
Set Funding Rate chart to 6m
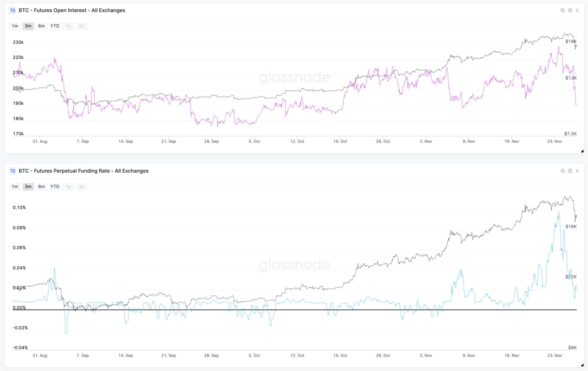(x=41, y=187)
